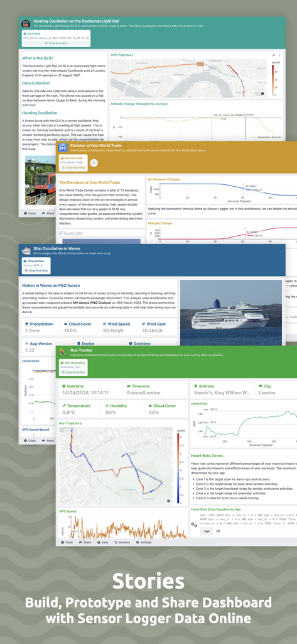The image size is (297, 644).
Task: Click the DLR GPS Trajectory map
Action: point(189,77)
